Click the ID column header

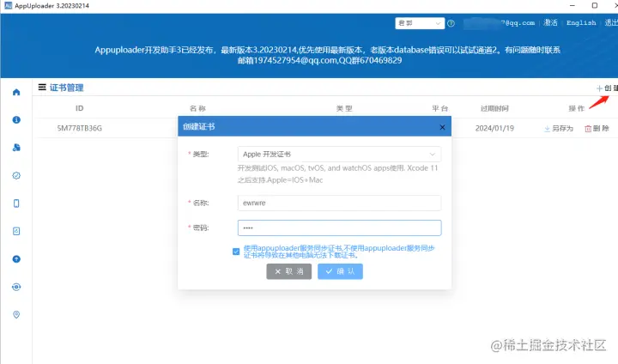[80, 108]
